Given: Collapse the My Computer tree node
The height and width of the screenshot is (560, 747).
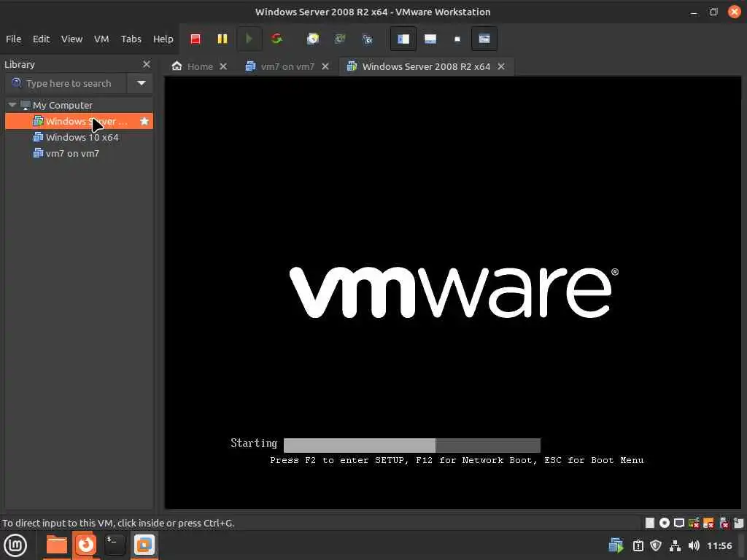Looking at the screenshot, I should point(12,105).
